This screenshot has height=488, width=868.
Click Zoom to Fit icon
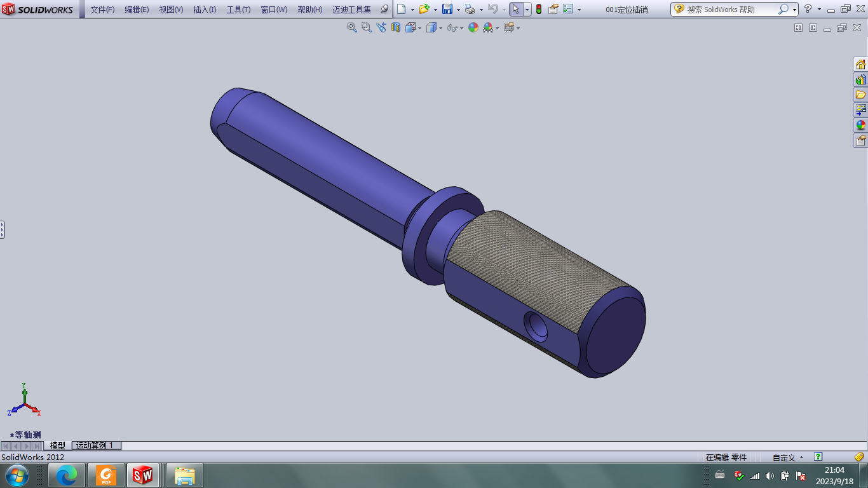351,27
